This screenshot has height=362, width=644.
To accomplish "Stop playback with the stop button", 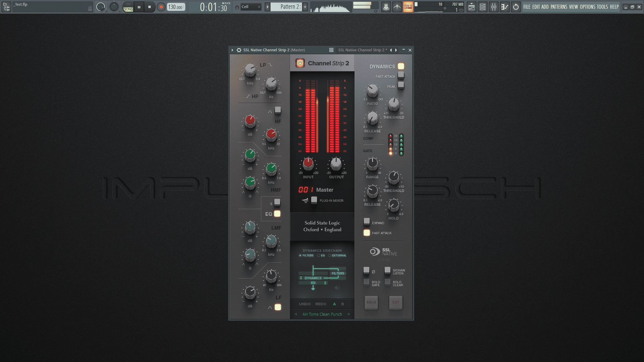I will click(x=150, y=7).
